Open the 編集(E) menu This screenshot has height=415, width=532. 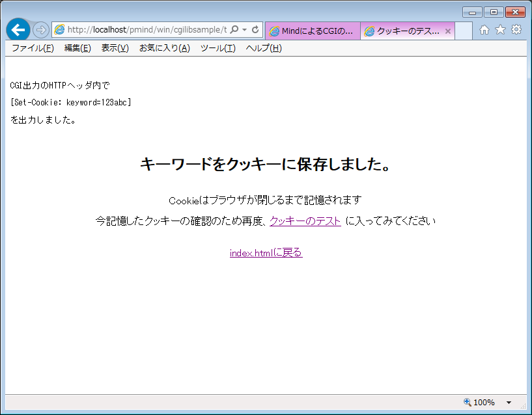coord(77,48)
